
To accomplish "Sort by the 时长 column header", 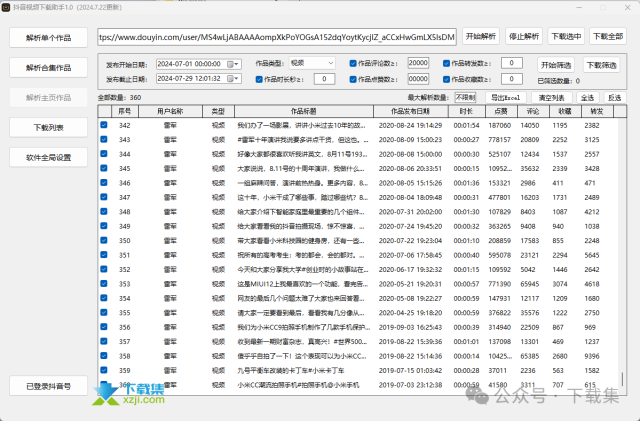I will 467,111.
